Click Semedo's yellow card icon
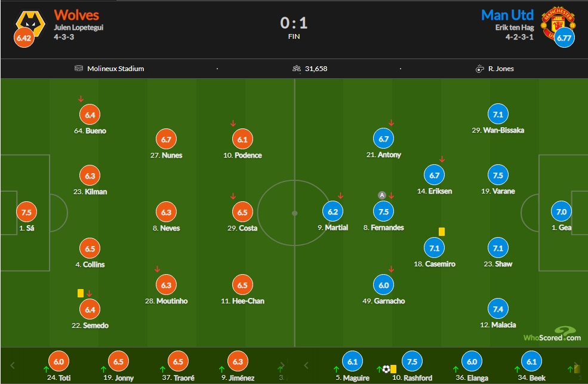This screenshot has width=588, height=384. click(80, 293)
